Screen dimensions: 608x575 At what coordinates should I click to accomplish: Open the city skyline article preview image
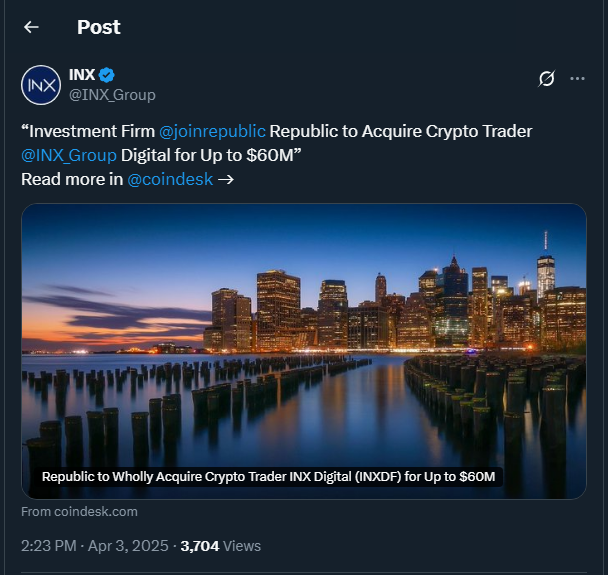304,351
